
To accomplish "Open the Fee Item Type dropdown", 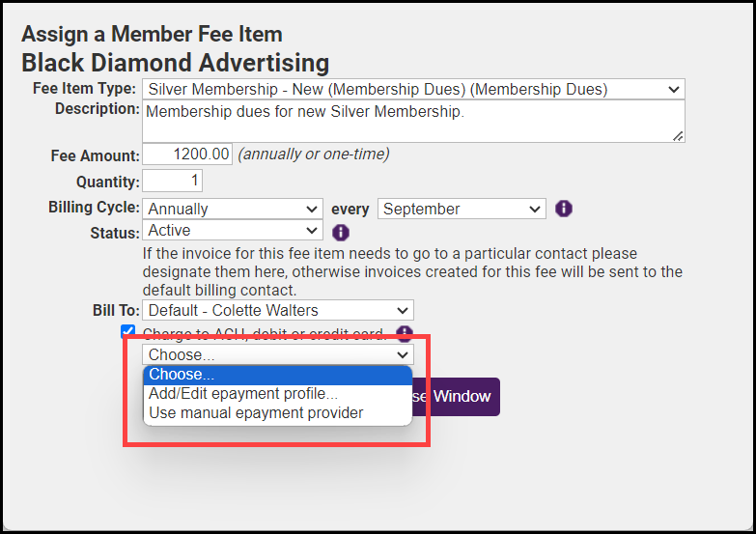I will pos(413,90).
